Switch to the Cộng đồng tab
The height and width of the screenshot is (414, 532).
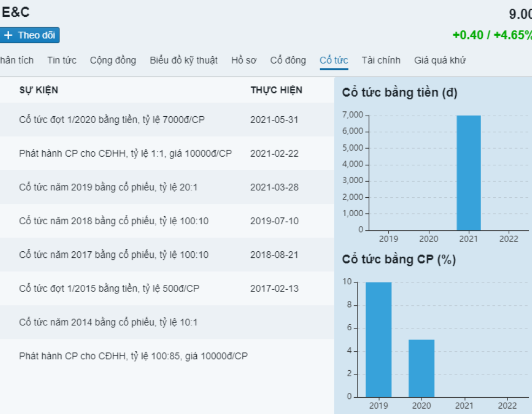click(x=112, y=60)
